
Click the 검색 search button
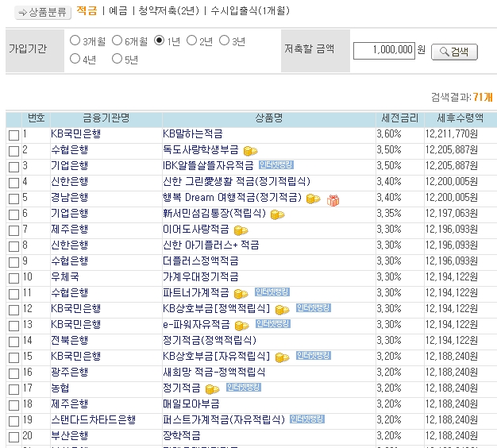454,52
